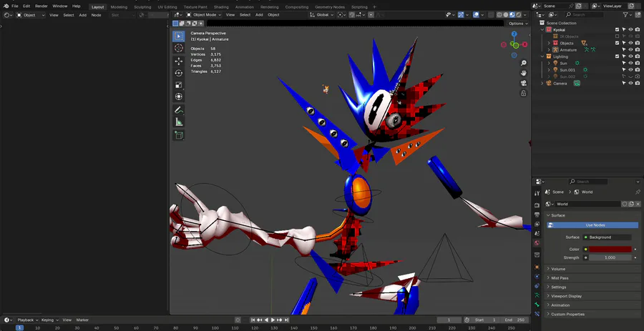
Task: Click the viewport zoom magnifier icon
Action: coord(524,63)
